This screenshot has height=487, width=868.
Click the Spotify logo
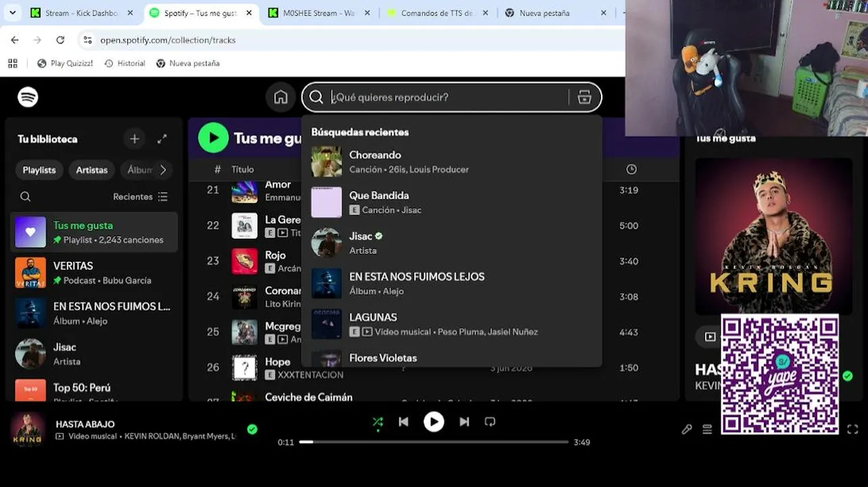[28, 97]
